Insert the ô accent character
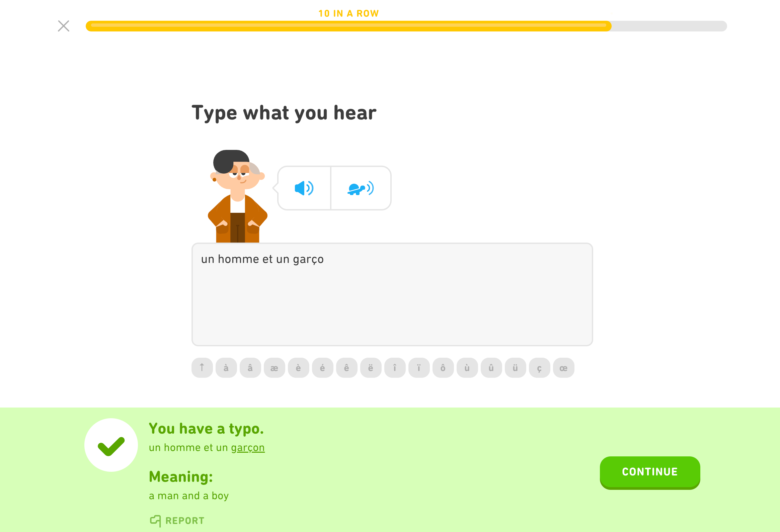The height and width of the screenshot is (532, 780). pyautogui.click(x=443, y=368)
